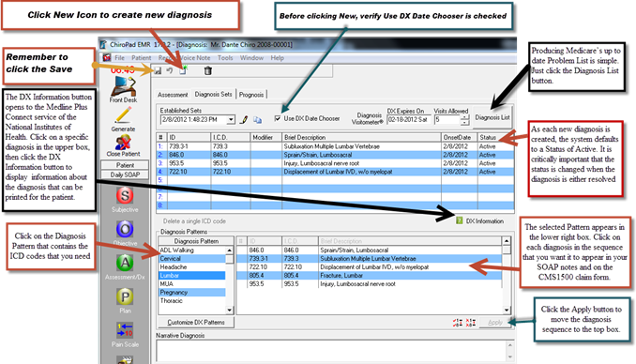Screen dimensions: 636x364
Task: Click the ChiroPad EMR title bar app icon
Action: (x=103, y=44)
